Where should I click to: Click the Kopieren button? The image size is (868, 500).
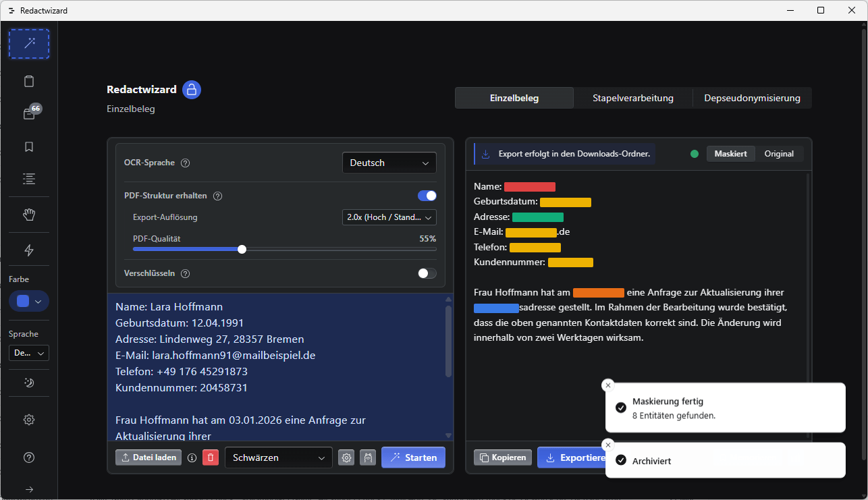(503, 457)
